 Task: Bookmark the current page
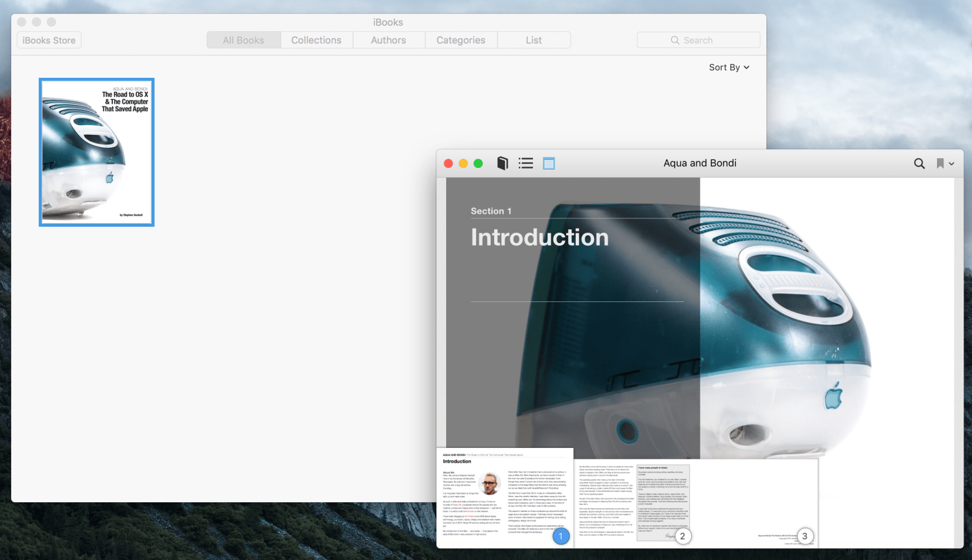(x=940, y=163)
